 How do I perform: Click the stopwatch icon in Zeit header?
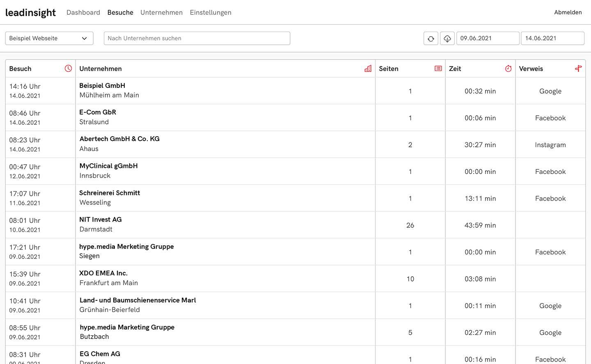click(x=508, y=69)
